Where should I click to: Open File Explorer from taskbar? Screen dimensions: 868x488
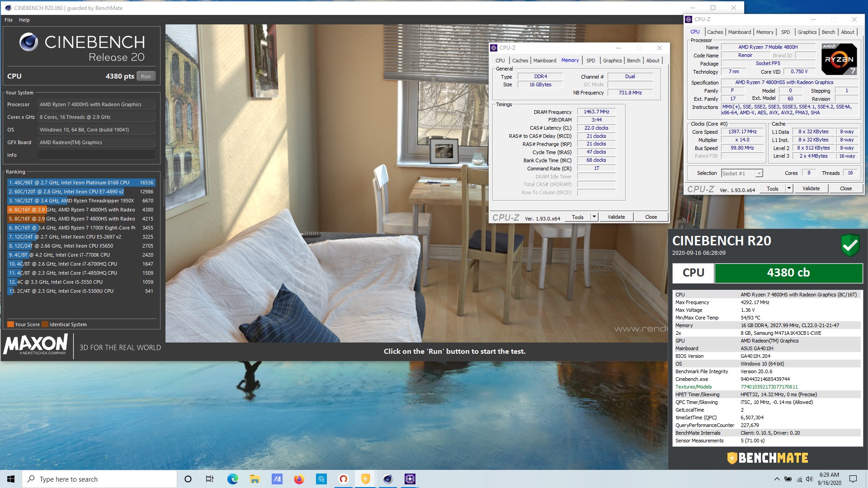[255, 479]
